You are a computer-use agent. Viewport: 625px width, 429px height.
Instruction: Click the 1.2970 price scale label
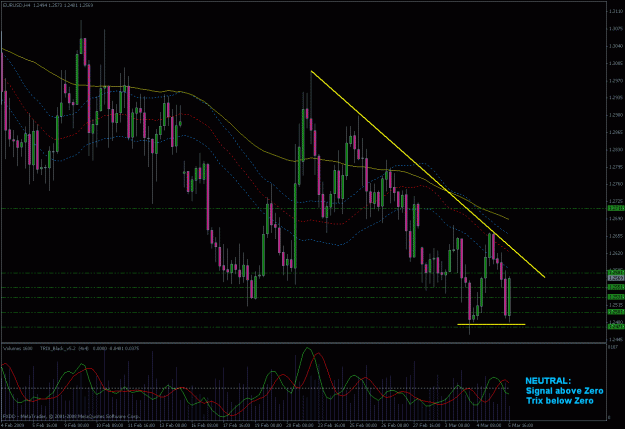616,81
